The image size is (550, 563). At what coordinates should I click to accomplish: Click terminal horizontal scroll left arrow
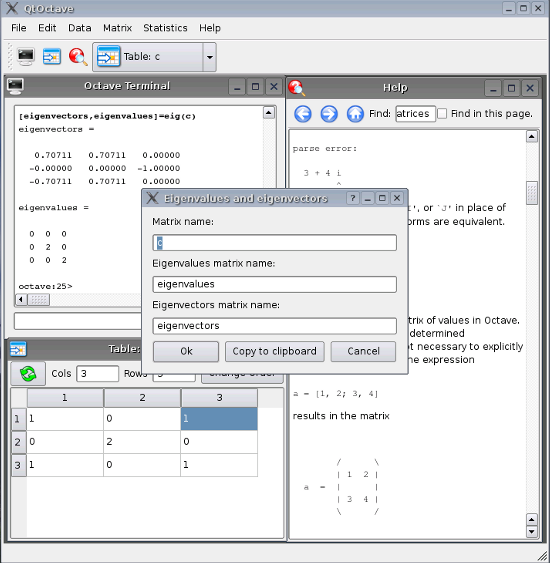click(x=21, y=299)
